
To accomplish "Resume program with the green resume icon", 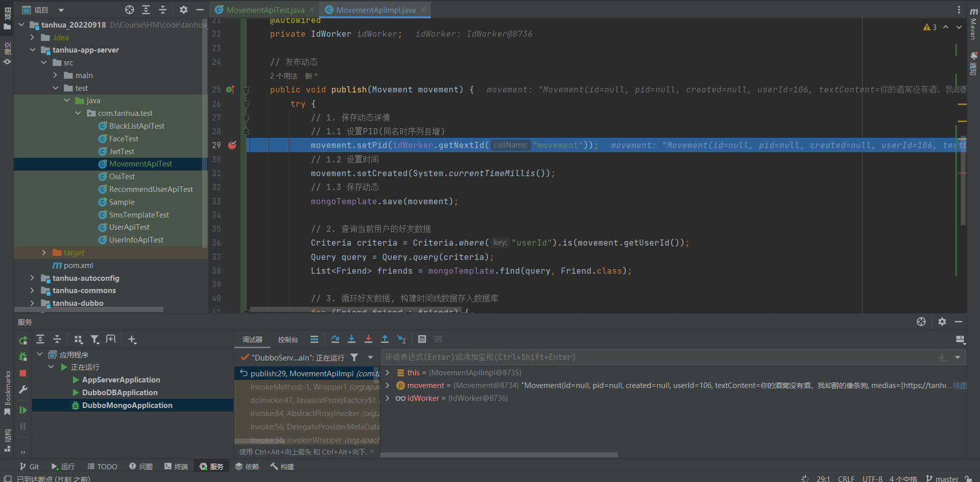I will [x=23, y=410].
